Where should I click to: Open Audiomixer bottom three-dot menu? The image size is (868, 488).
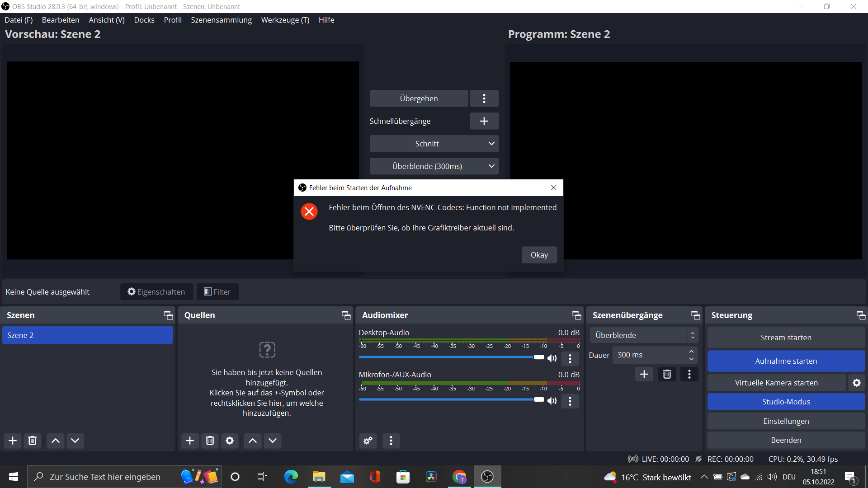(x=391, y=441)
